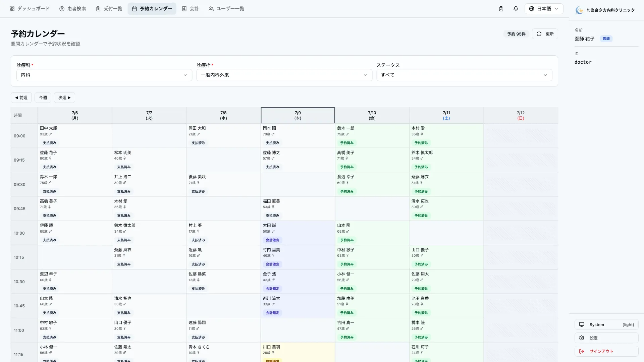Select the 7/6 (月) column header
644x362 pixels.
click(75, 115)
